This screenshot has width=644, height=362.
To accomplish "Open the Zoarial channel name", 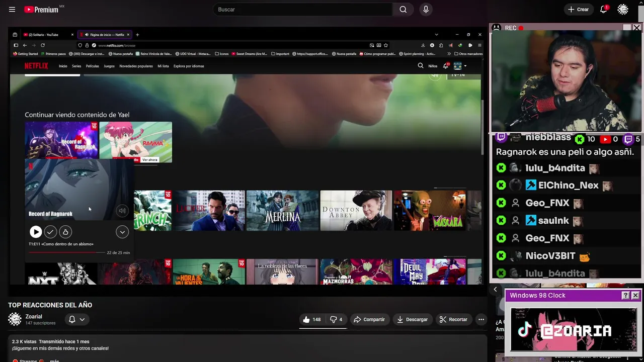I will pos(34,317).
